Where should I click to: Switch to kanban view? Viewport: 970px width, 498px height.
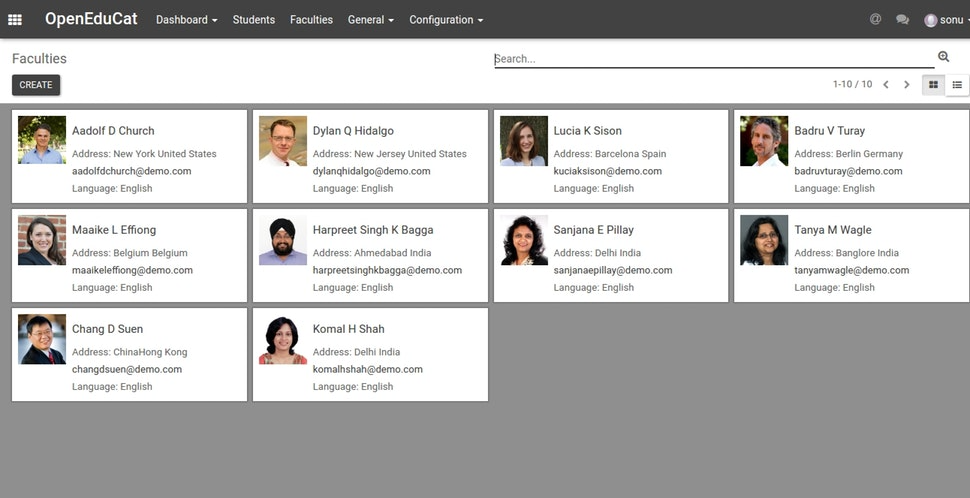pyautogui.click(x=934, y=85)
